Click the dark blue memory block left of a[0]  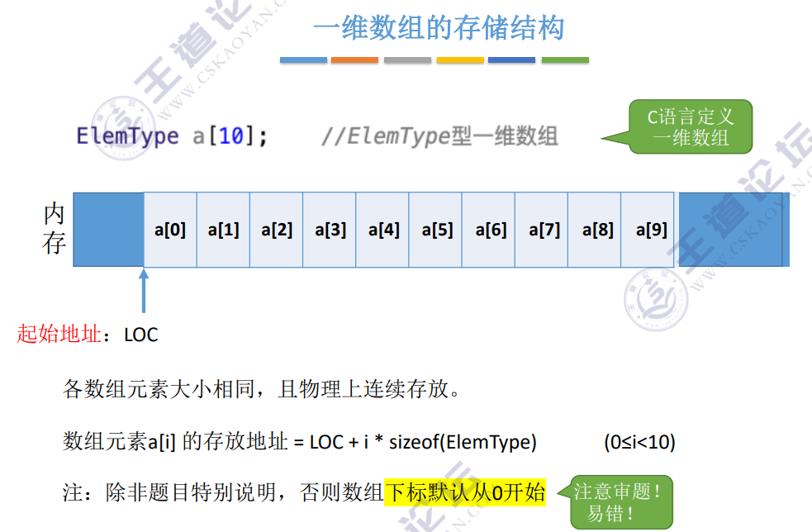(x=108, y=230)
